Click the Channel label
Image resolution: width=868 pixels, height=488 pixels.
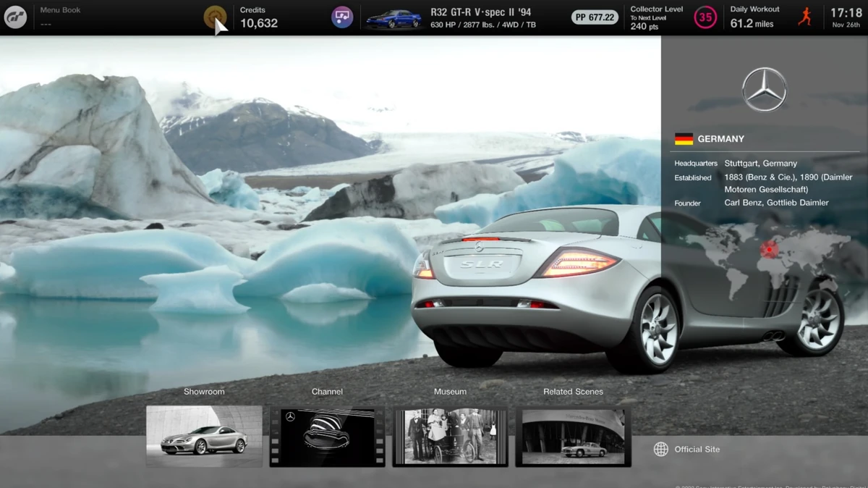pyautogui.click(x=327, y=392)
